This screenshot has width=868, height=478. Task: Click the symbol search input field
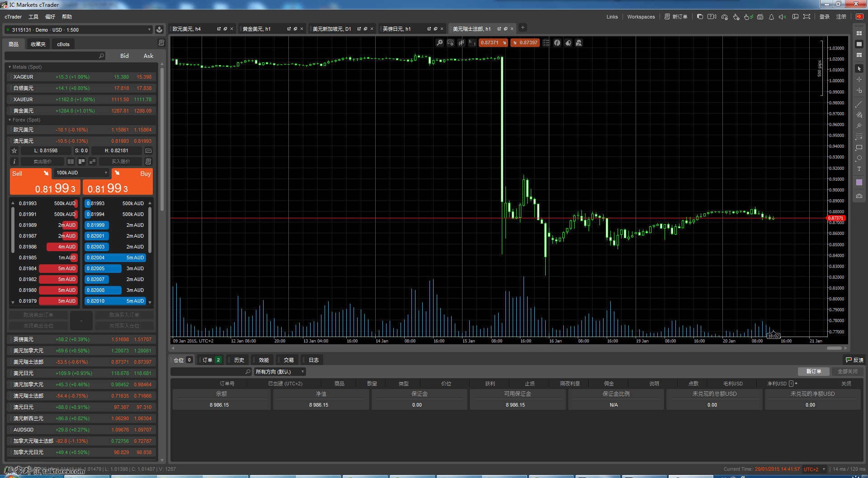[54, 56]
